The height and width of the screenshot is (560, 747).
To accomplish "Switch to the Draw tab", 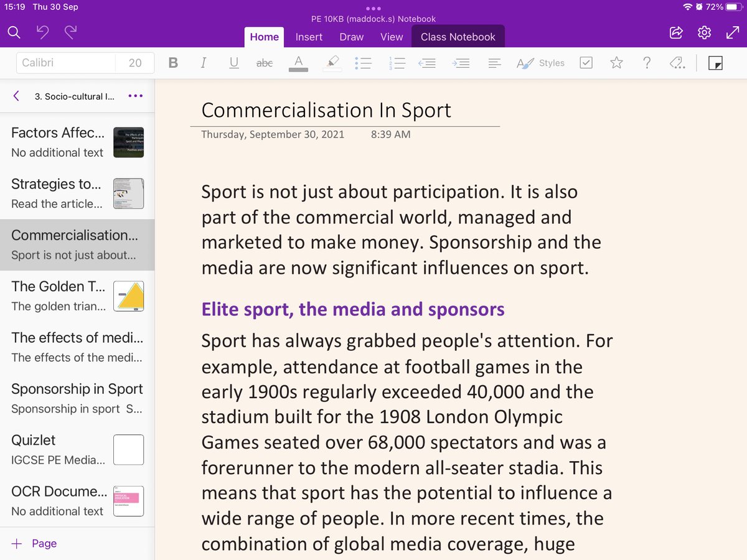I will point(351,37).
